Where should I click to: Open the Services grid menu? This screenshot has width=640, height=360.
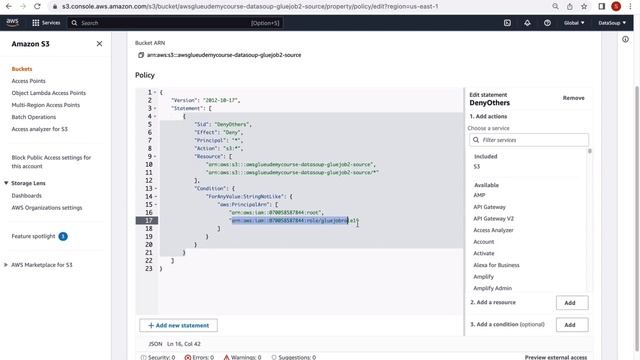tap(46, 23)
